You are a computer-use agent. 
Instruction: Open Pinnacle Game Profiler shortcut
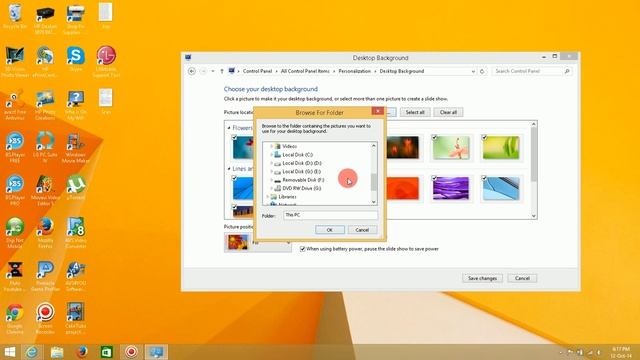point(45,276)
